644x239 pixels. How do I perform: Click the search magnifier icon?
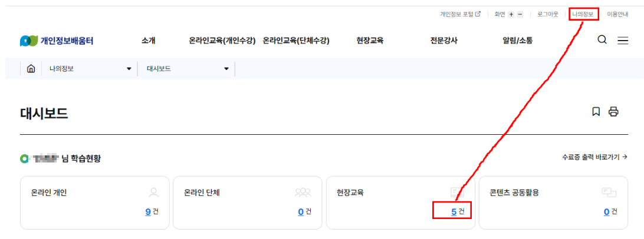pos(602,40)
